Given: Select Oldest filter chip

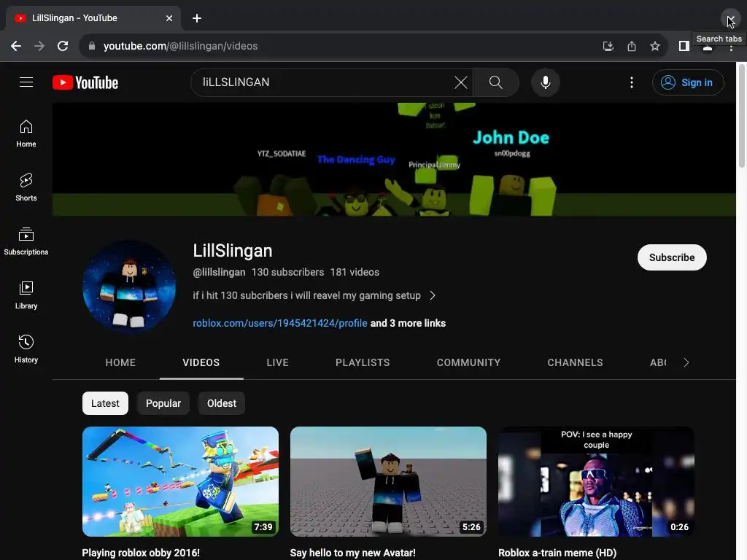Looking at the screenshot, I should [x=222, y=403].
